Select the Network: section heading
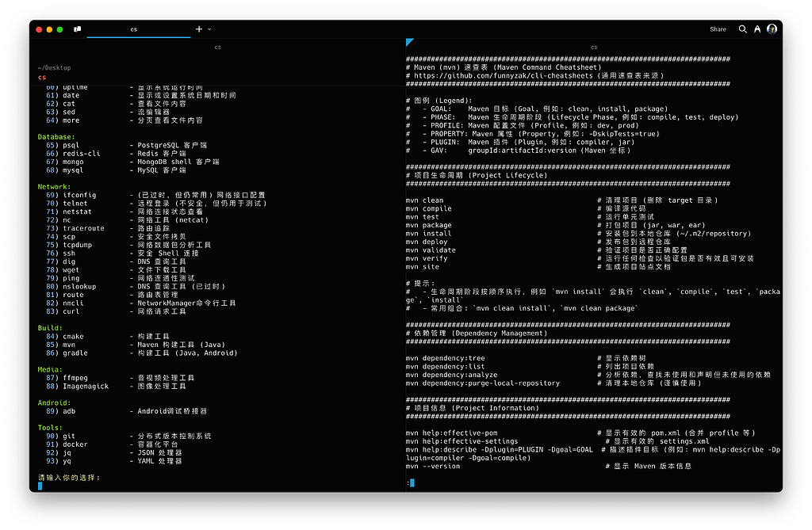 (x=54, y=187)
